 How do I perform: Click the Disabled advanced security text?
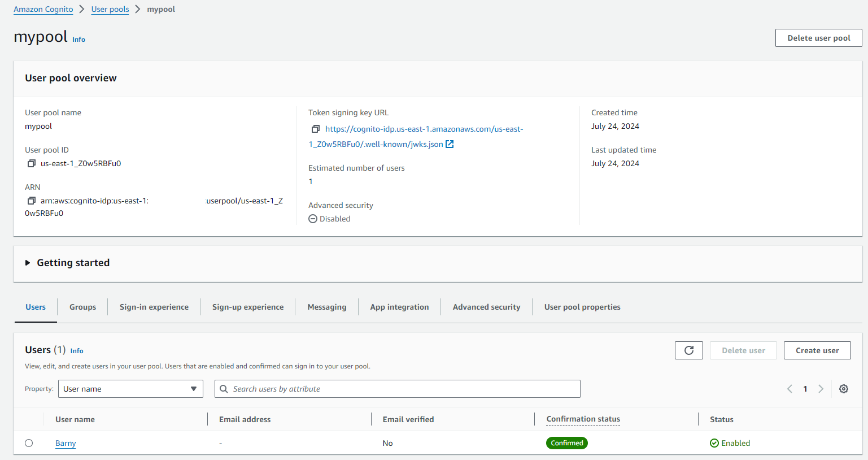335,219
